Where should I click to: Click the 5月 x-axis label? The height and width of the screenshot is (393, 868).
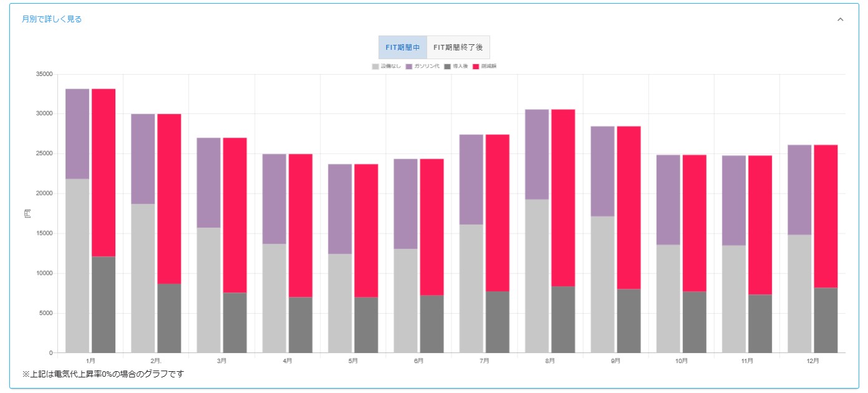[x=353, y=361]
